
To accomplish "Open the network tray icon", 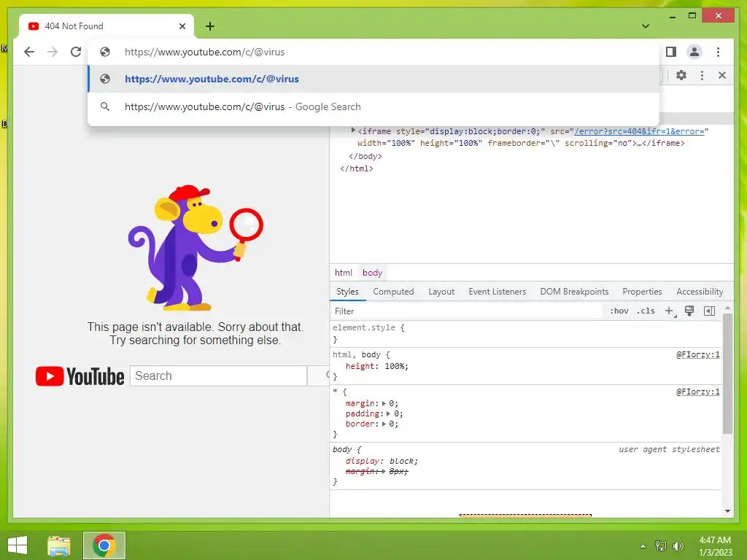I will (661, 545).
